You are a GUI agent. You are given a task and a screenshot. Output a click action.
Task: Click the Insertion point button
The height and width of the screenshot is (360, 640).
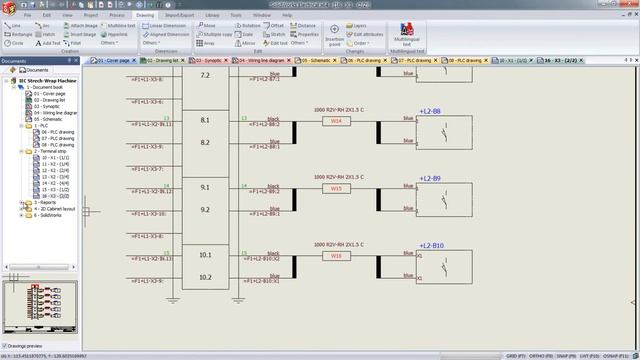(334, 35)
